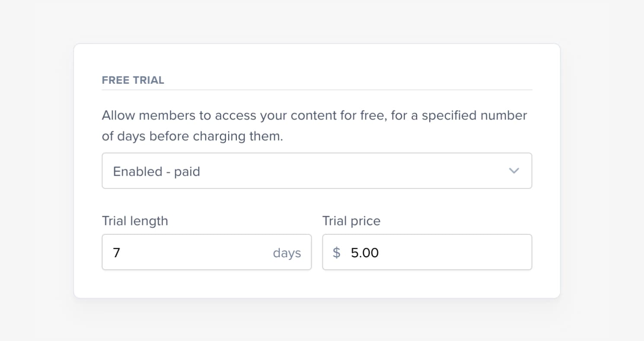This screenshot has width=644, height=341.
Task: Click the chevron on the Enabled - paid dropdown
Action: [514, 170]
